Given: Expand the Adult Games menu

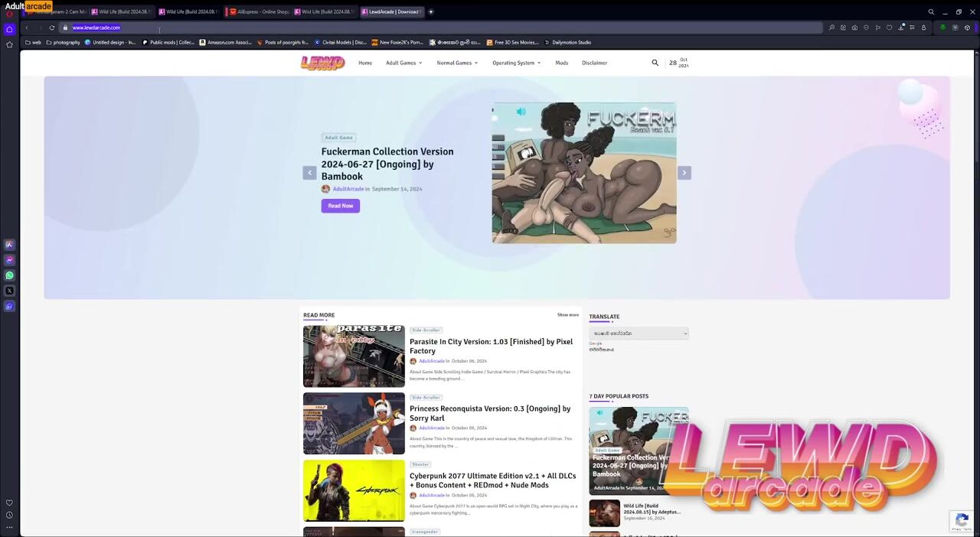Looking at the screenshot, I should coord(403,63).
